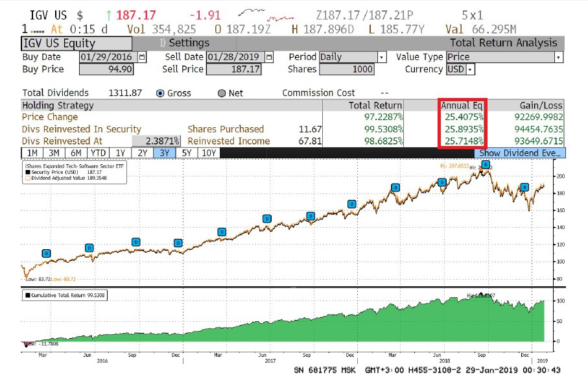Click the dividend marker near March 2016

click(46, 254)
